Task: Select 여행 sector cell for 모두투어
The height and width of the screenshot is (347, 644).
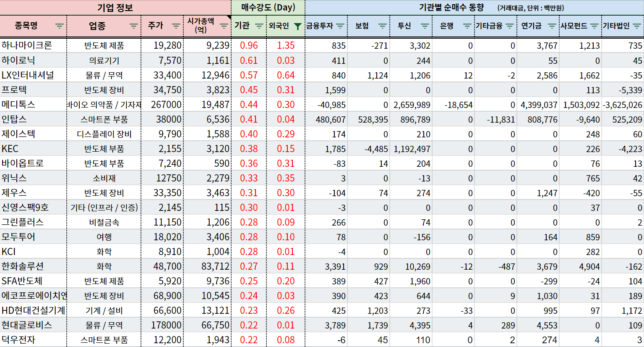Action: point(104,237)
